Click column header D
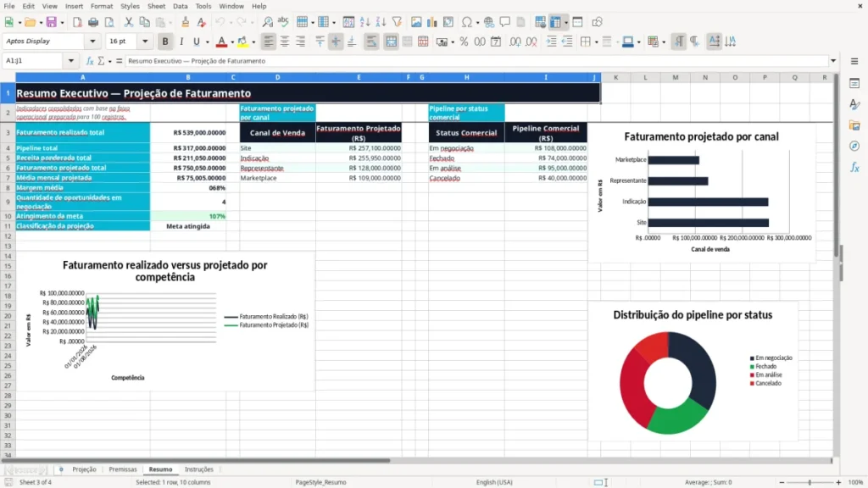The width and height of the screenshot is (868, 488). [x=277, y=77]
